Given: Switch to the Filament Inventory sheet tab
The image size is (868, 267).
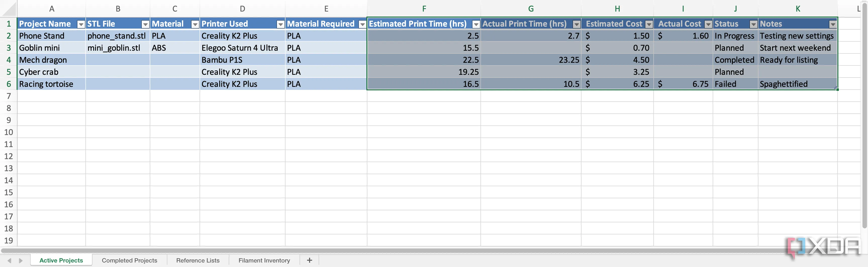Looking at the screenshot, I should [264, 260].
